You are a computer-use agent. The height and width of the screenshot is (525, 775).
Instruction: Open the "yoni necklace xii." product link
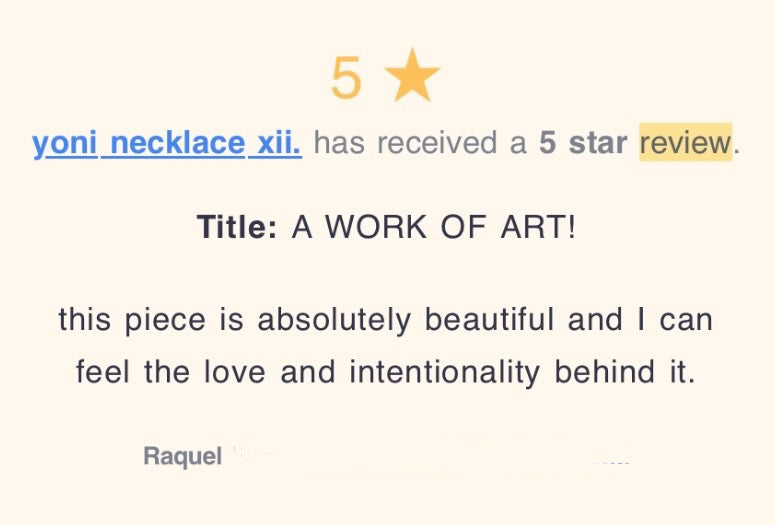(166, 143)
